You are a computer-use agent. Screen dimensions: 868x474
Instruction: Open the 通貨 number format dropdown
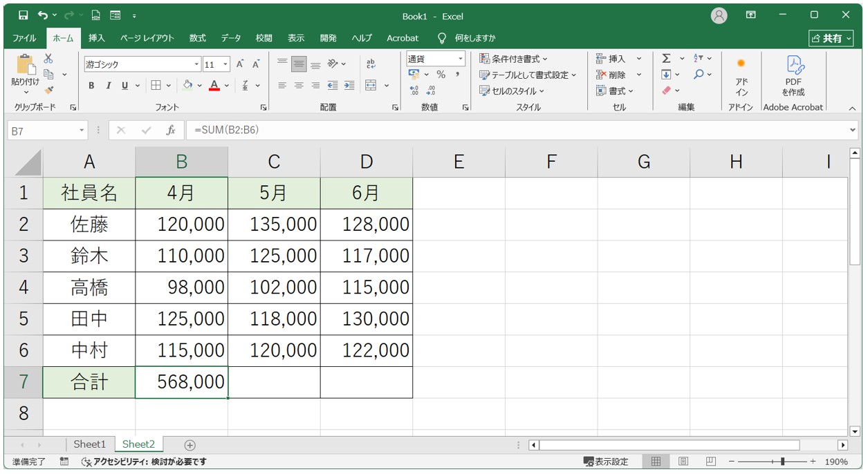pyautogui.click(x=461, y=59)
